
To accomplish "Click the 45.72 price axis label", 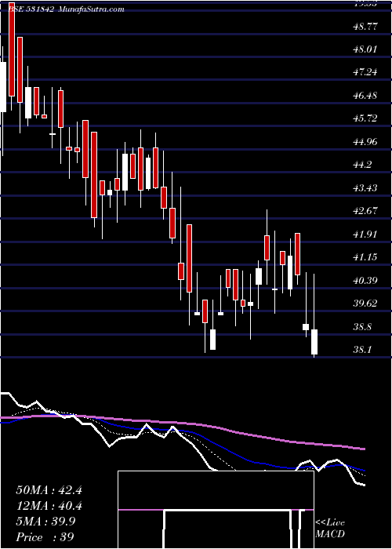I will pos(364,118).
